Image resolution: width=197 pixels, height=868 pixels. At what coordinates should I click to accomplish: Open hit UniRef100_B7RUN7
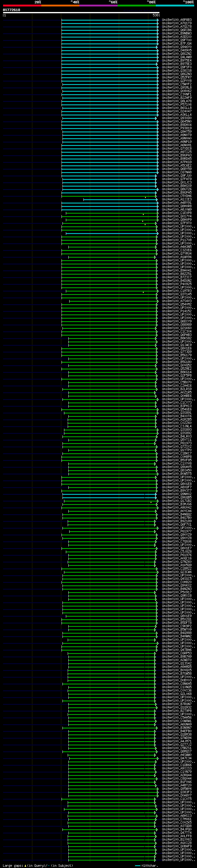[x=177, y=704]
